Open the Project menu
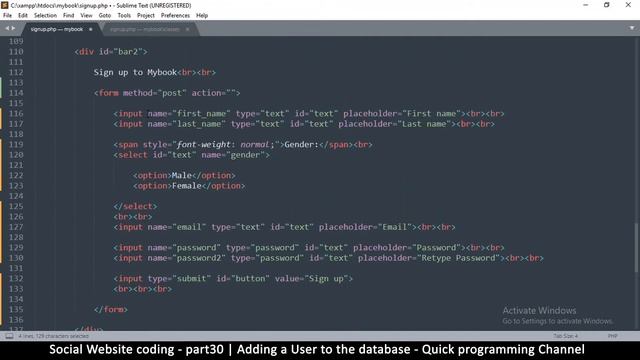This screenshot has height=360, width=640. pos(146,16)
